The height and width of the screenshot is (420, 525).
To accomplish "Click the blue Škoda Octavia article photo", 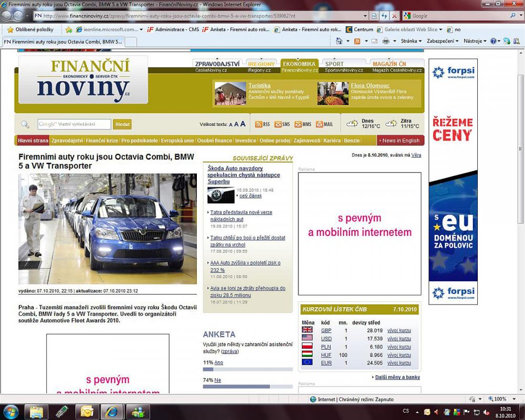I will point(108,229).
